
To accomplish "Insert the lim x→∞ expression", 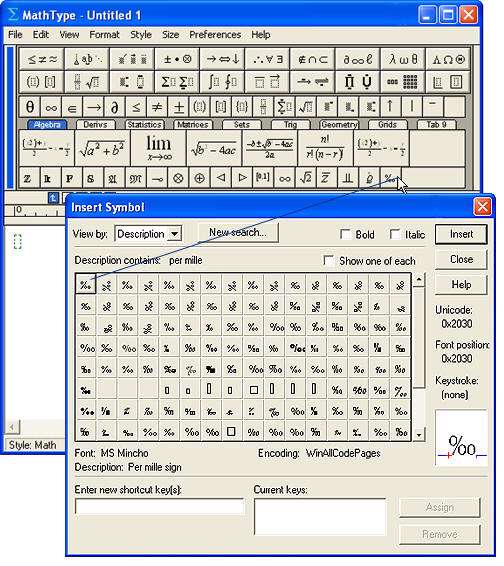I will coord(158,148).
